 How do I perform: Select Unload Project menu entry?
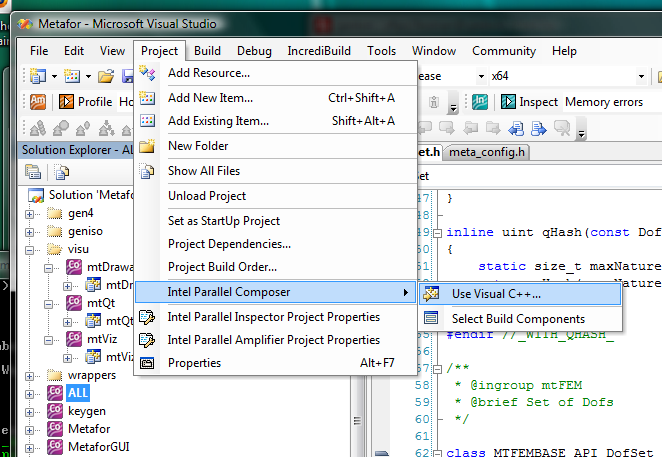click(x=276, y=196)
